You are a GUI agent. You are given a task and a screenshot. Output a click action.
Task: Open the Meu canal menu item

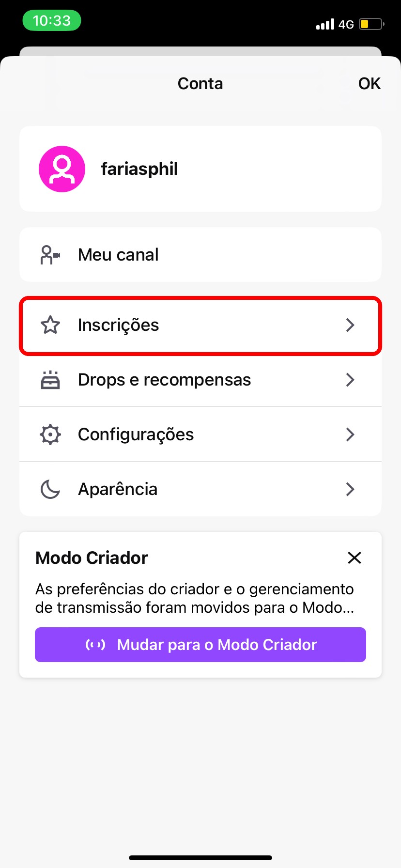[x=119, y=255]
